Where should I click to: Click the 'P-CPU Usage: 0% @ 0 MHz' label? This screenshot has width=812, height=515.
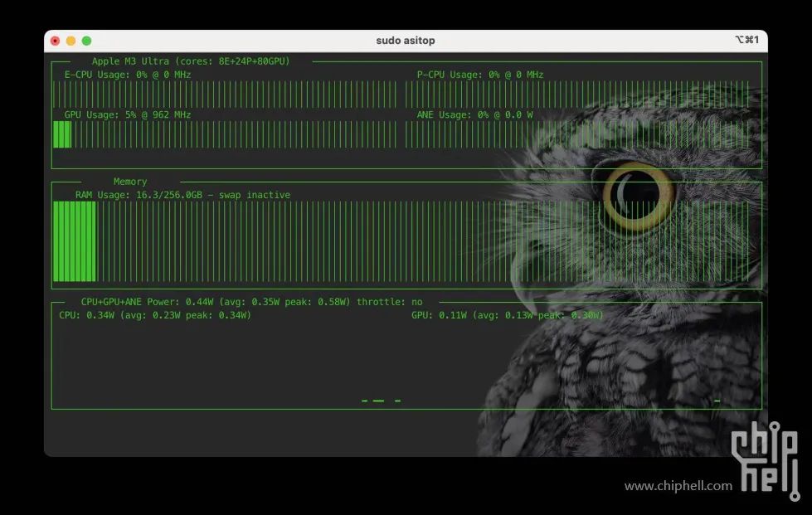point(480,75)
